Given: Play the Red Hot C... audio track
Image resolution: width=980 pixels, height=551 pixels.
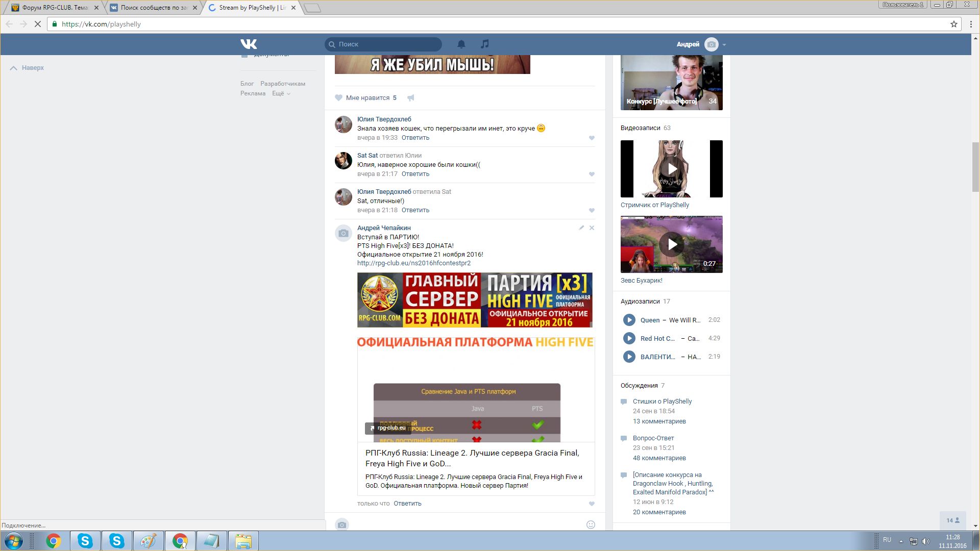Looking at the screenshot, I should [629, 338].
